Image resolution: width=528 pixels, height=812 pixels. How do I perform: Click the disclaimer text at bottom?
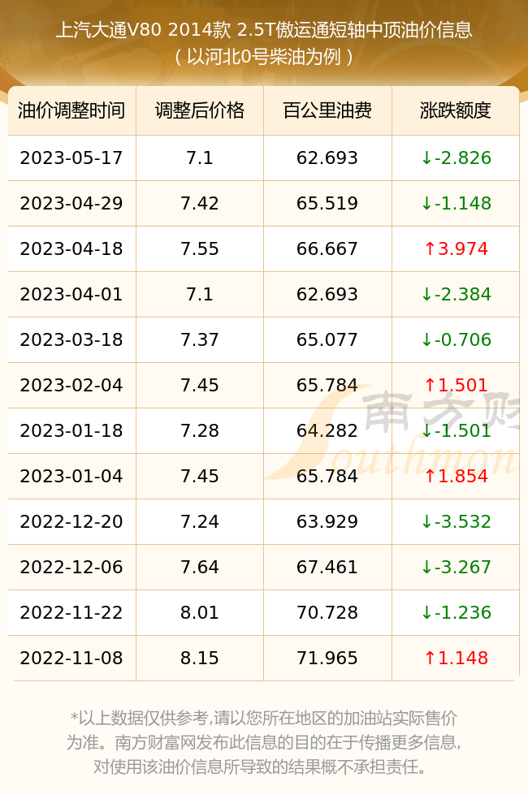tap(264, 742)
